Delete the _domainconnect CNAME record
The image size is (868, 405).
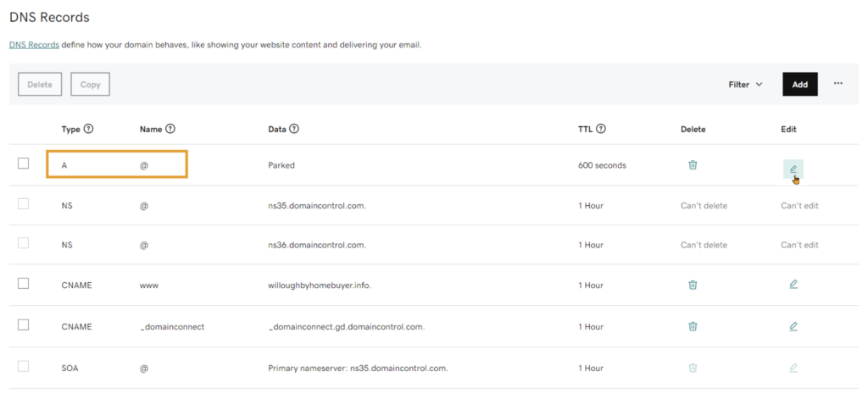click(x=693, y=326)
